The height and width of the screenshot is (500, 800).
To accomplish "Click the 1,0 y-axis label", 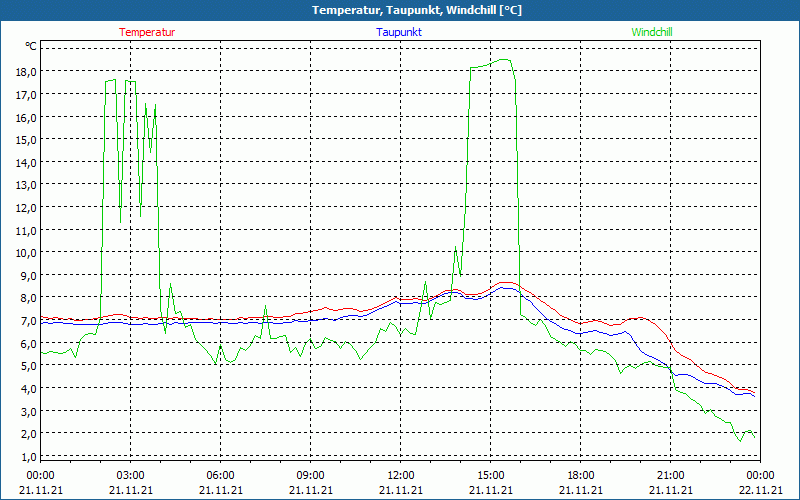I will coord(28,457).
